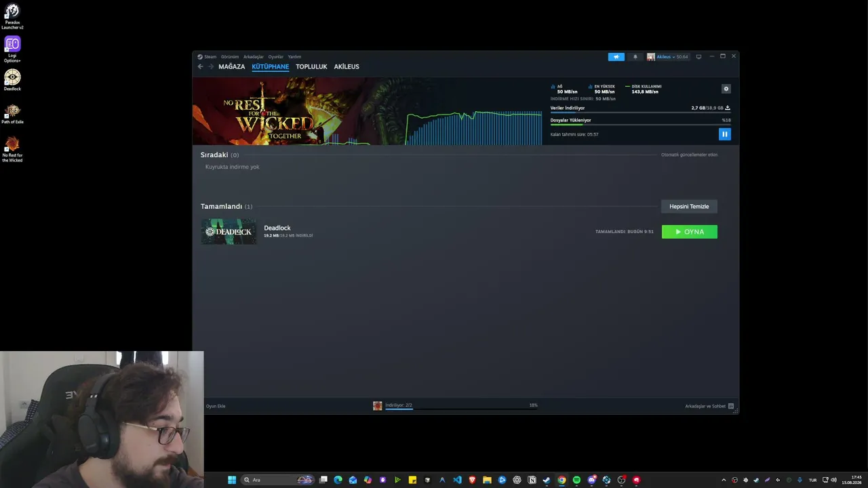Go back with the Steam back arrow
868x488 pixels.
200,66
